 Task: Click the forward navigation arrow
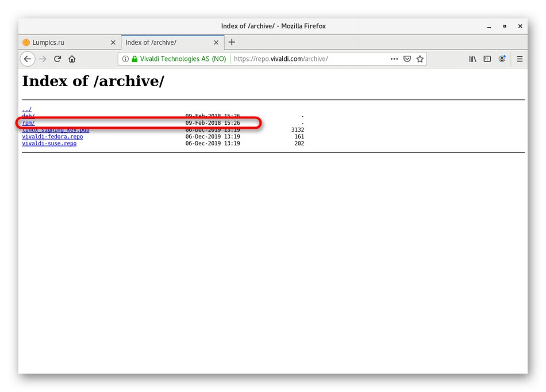point(43,59)
